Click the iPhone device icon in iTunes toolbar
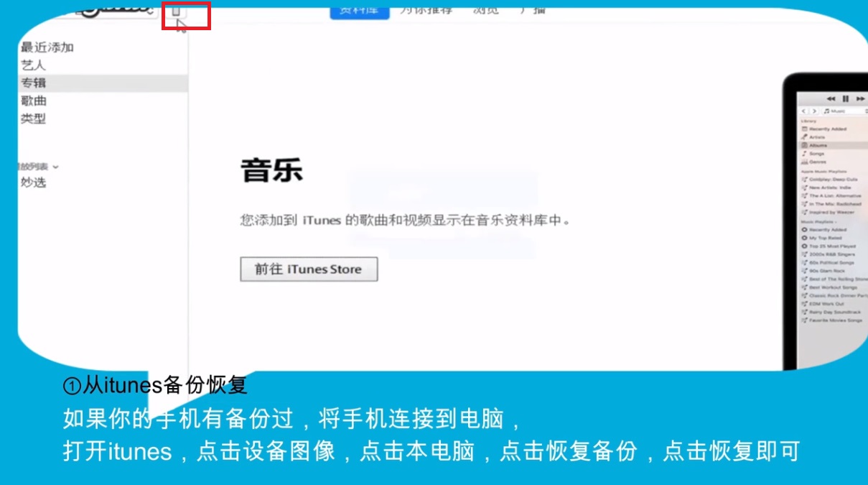The width and height of the screenshot is (868, 485). [x=177, y=11]
